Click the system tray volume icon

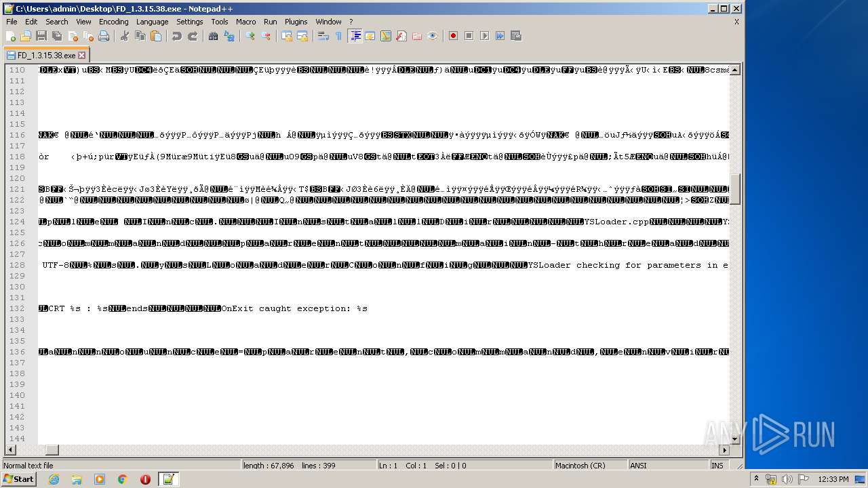787,479
